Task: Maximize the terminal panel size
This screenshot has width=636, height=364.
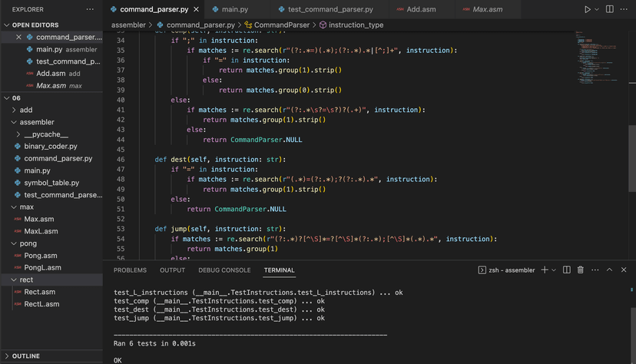Action: click(x=609, y=270)
